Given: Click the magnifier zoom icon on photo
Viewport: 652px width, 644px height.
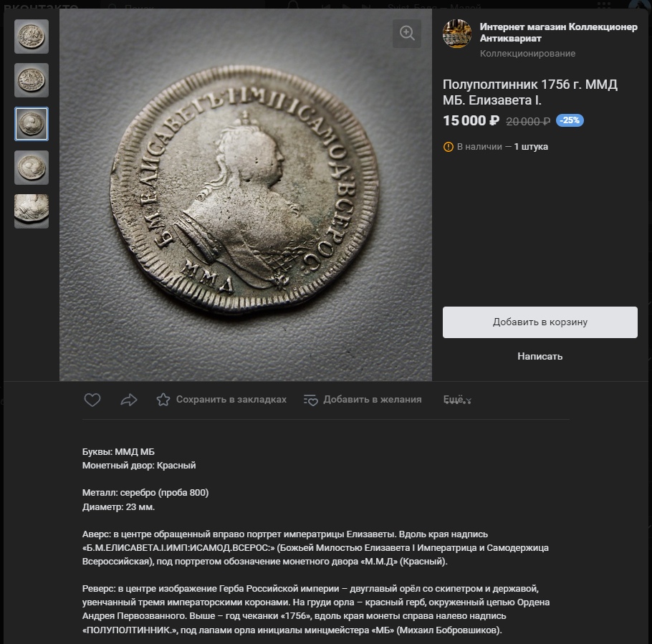Looking at the screenshot, I should coord(407,33).
